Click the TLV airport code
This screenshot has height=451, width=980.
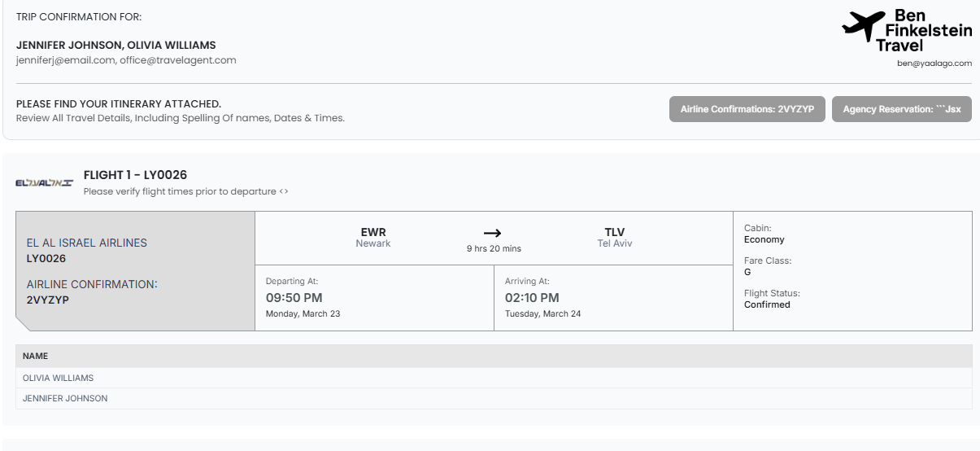tap(615, 232)
